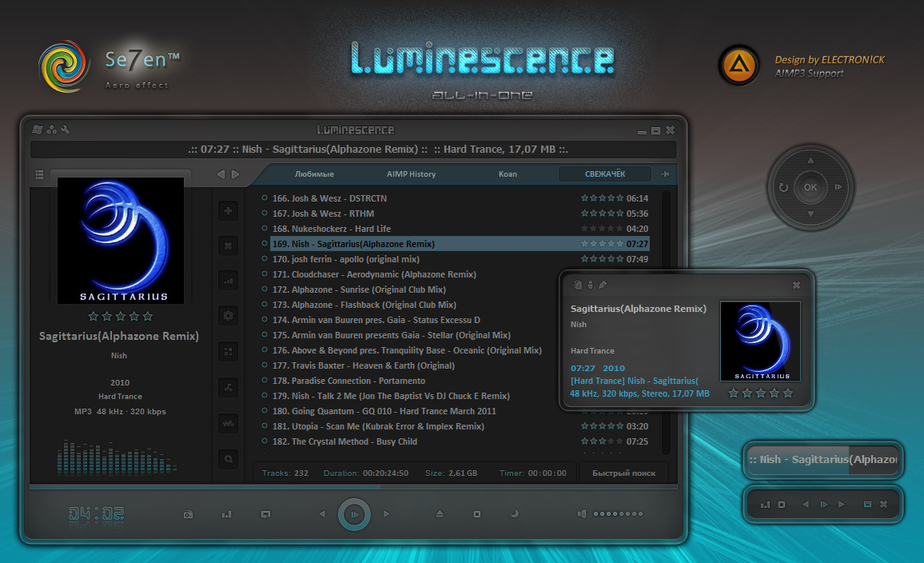This screenshot has height=563, width=924.
Task: Open the equalizer icon in the sidebar
Action: [228, 280]
